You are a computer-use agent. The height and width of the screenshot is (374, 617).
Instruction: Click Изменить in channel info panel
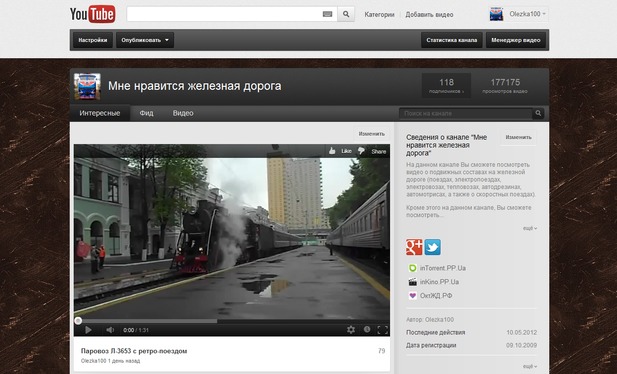[519, 137]
